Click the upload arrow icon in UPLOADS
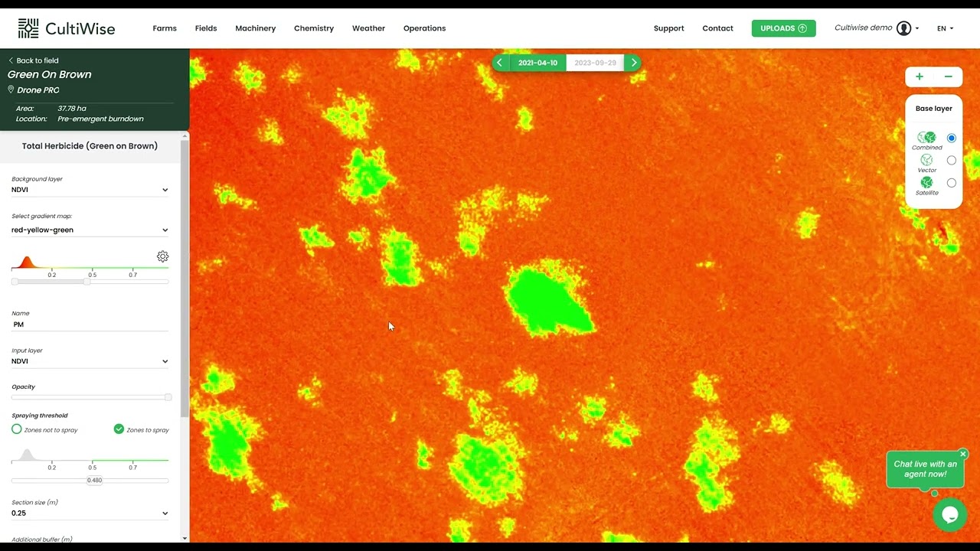The image size is (980, 551). pyautogui.click(x=802, y=28)
